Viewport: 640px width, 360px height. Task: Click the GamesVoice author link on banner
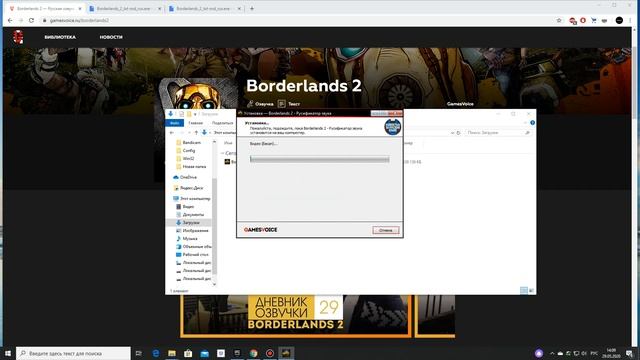coord(460,104)
